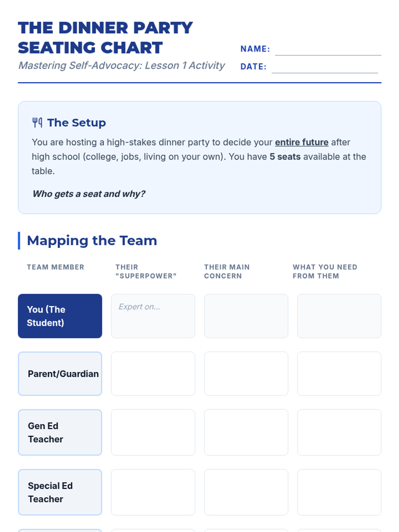
Task: Click Gen Ed Teacher main concern box
Action: (x=246, y=432)
